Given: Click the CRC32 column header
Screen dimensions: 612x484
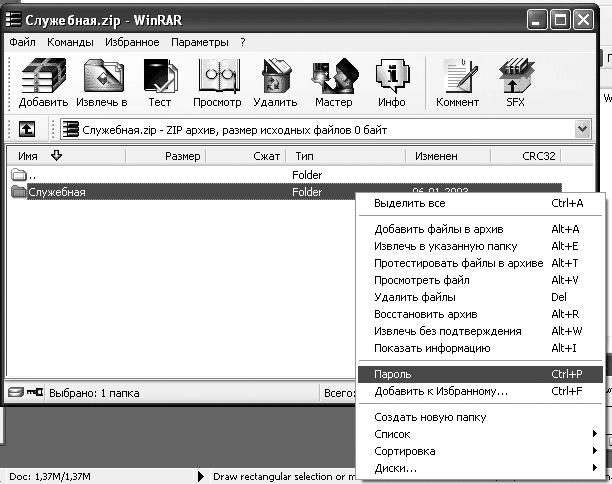Looking at the screenshot, I should tap(526, 156).
